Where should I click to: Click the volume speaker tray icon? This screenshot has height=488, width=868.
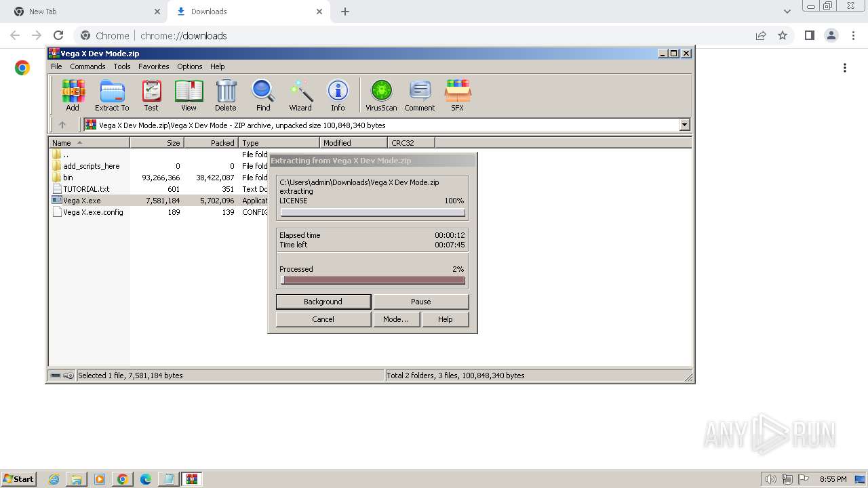[770, 479]
